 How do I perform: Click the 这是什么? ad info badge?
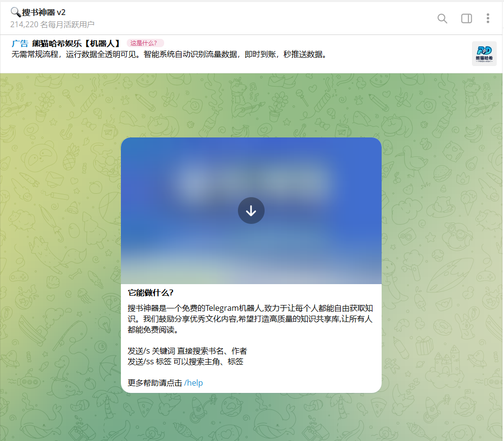pyautogui.click(x=145, y=43)
